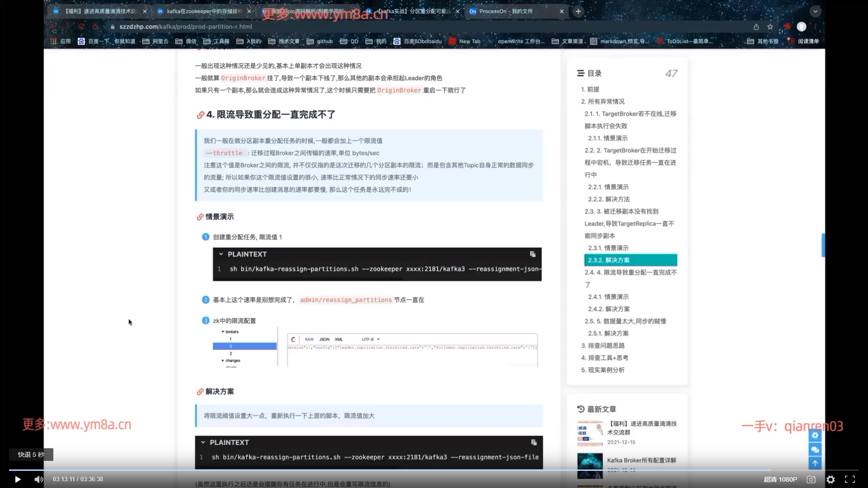Collapse the second PLAINTEXT code block
Screen dimensions: 868x488
click(203, 442)
